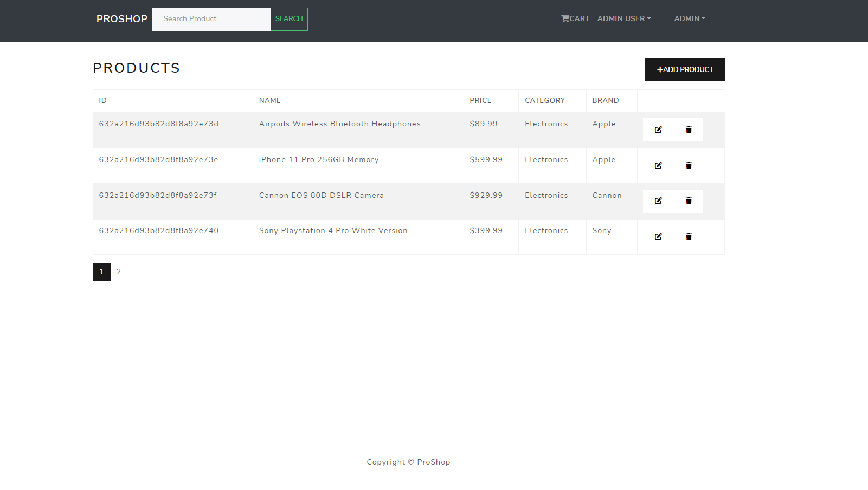Screen dimensions: 868x490
Task: Edit the Airpods Wireless Bluetooth Headphones product
Action: (x=658, y=130)
